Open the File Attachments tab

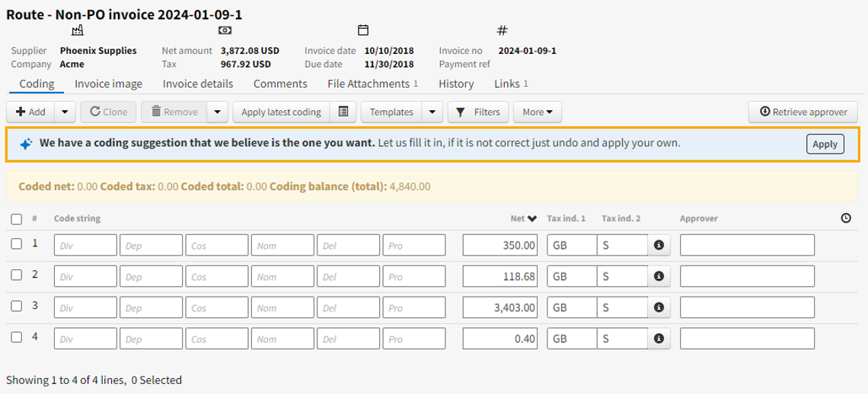pyautogui.click(x=372, y=84)
